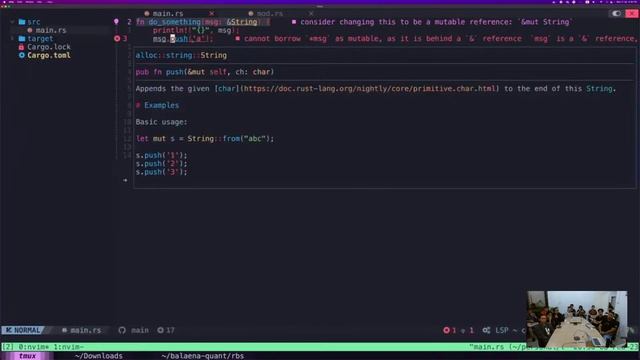Click the error sign on line 3

(117, 38)
